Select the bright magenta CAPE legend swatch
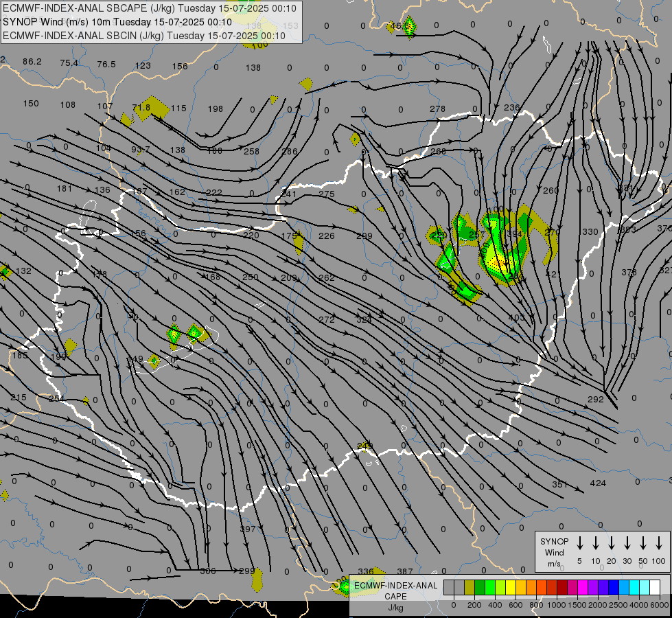Image resolution: width=672 pixels, height=618 pixels. click(583, 588)
